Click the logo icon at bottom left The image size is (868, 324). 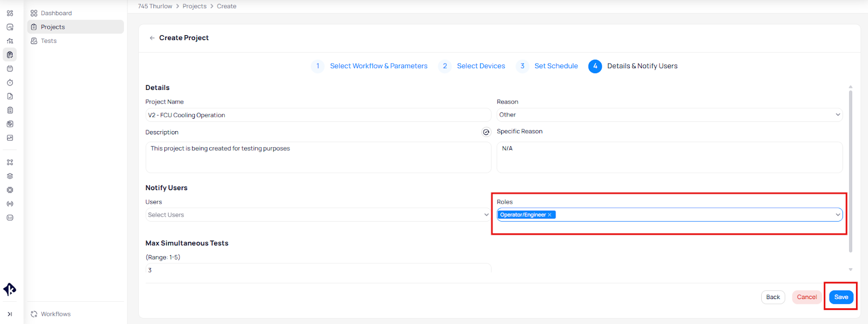pos(10,289)
